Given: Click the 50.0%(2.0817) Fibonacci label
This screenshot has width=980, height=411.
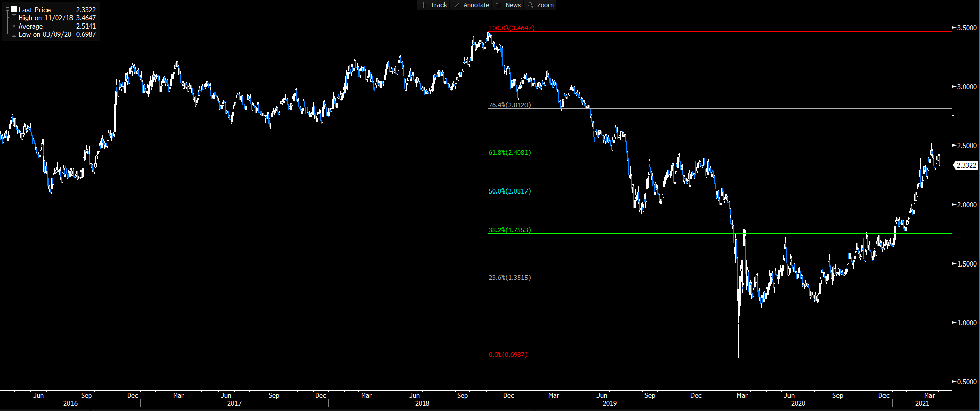Looking at the screenshot, I should click(x=510, y=191).
